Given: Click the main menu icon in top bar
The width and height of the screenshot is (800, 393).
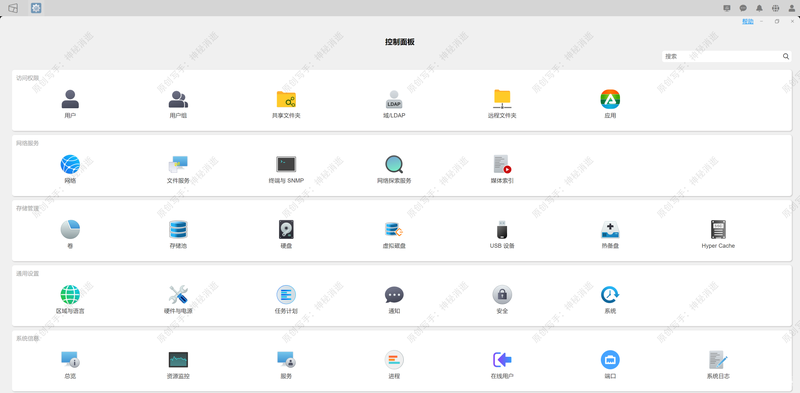Looking at the screenshot, I should (13, 8).
